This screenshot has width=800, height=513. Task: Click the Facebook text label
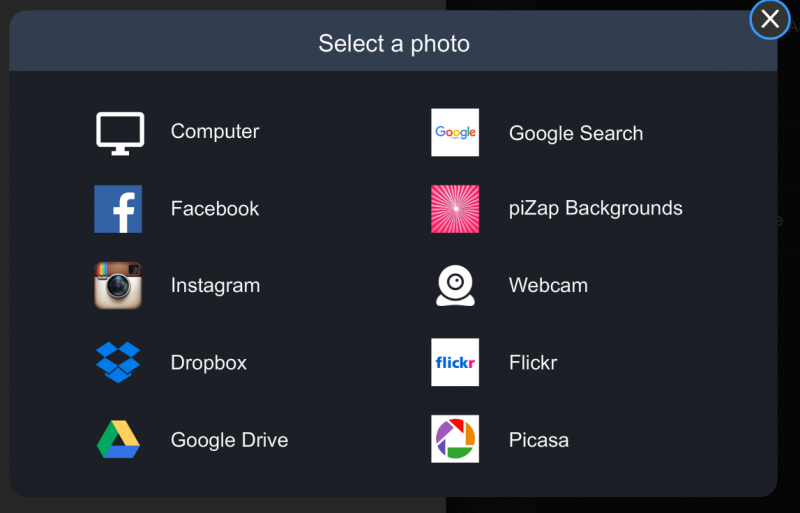215,209
